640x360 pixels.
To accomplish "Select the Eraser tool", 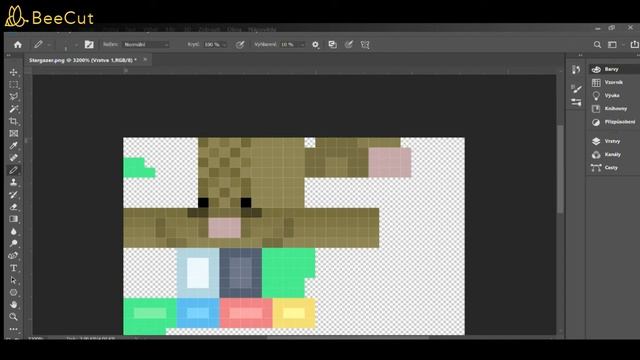I will click(13, 207).
